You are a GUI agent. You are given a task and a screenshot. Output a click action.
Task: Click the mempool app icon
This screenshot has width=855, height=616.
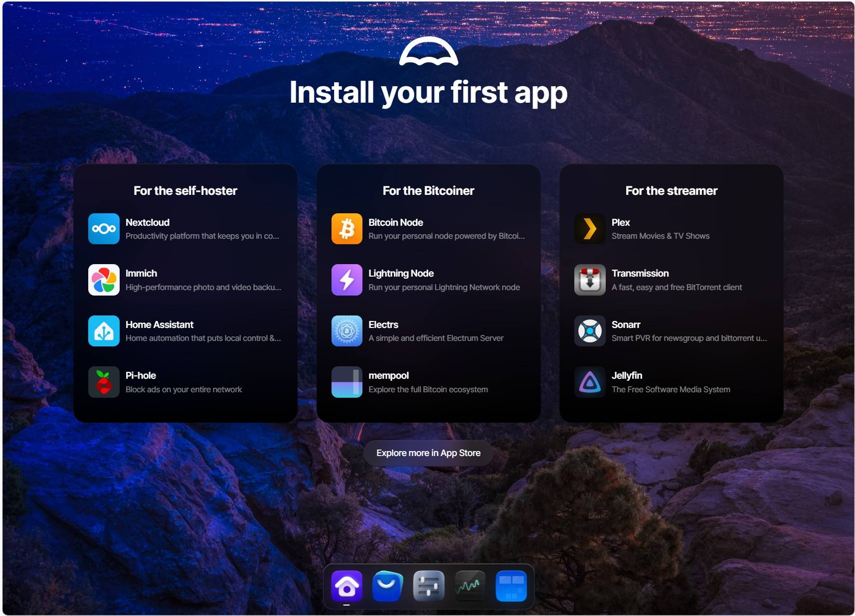tap(347, 382)
